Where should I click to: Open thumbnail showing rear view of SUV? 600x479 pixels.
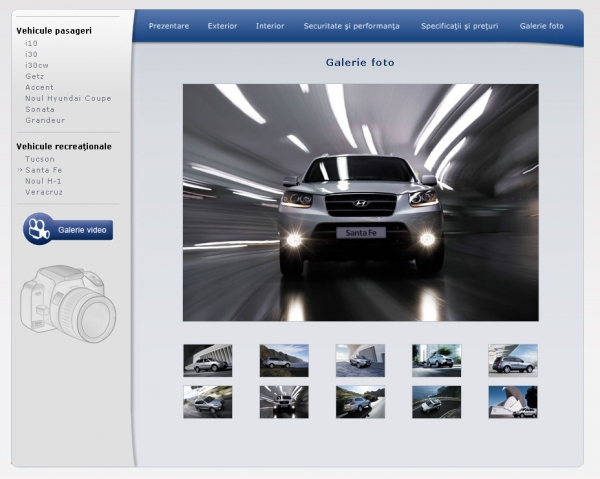pos(513,360)
